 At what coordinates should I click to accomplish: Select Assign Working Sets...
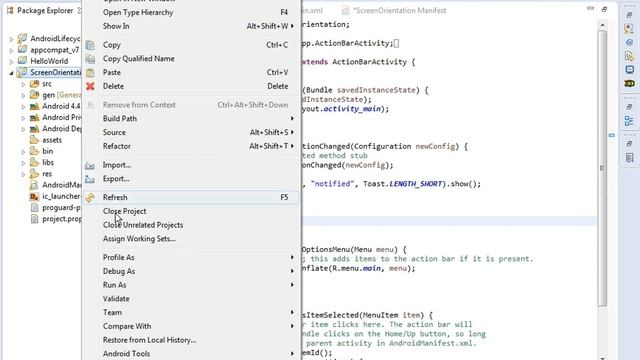[191, 239]
